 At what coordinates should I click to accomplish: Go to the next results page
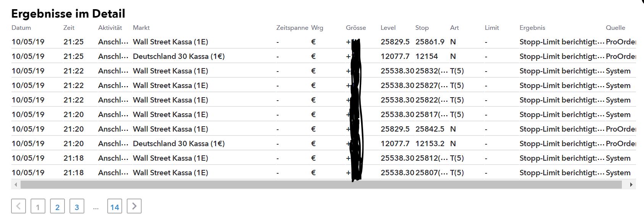tap(134, 206)
